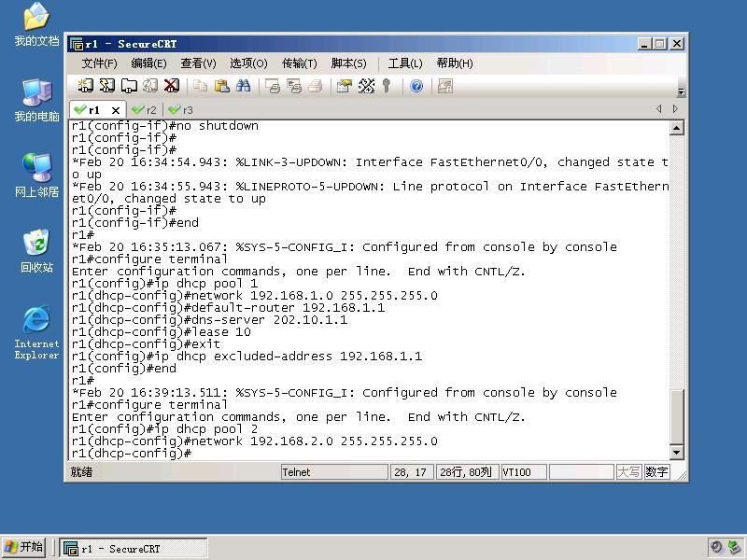Viewport: 747px width, 560px height.
Task: Maximize the SecureCRT window
Action: click(x=660, y=44)
